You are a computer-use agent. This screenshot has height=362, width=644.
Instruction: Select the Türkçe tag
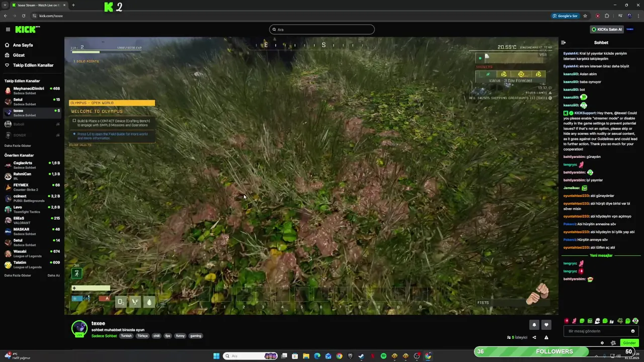(143, 336)
